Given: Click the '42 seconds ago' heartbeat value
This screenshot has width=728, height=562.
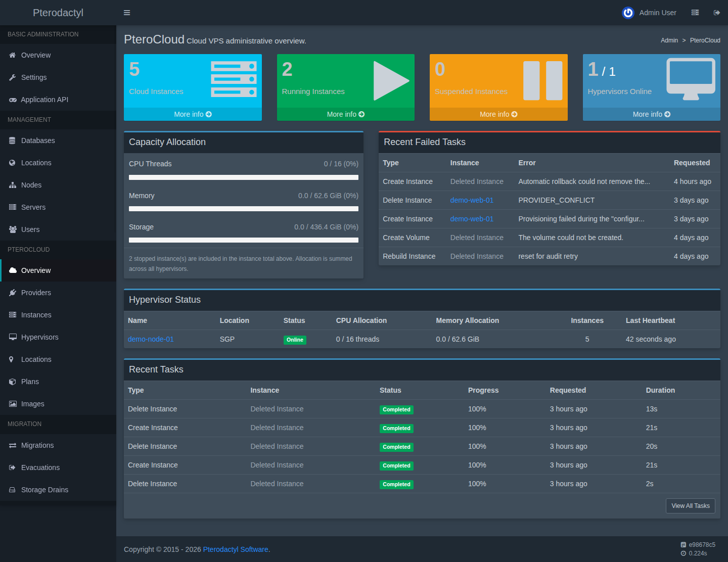Looking at the screenshot, I should tap(651, 339).
